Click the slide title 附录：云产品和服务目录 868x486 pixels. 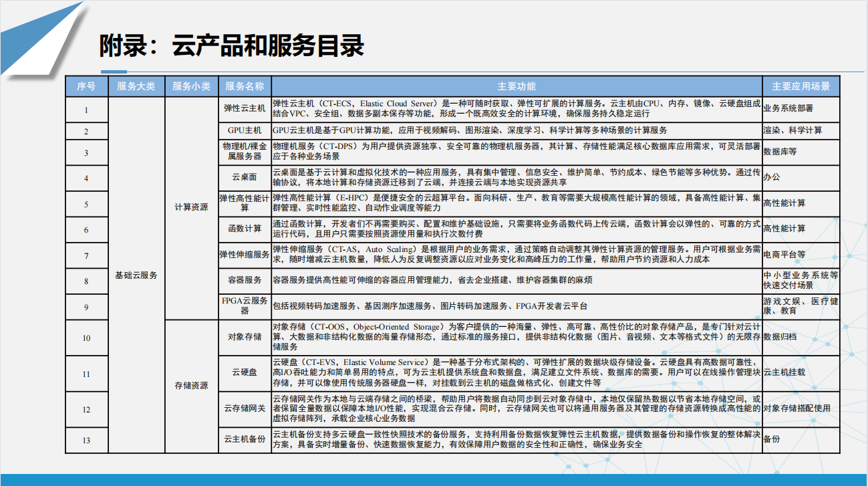231,47
